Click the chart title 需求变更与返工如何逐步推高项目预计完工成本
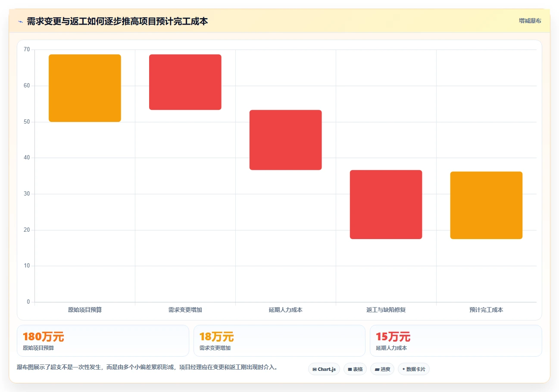This screenshot has width=559, height=392. pos(117,21)
